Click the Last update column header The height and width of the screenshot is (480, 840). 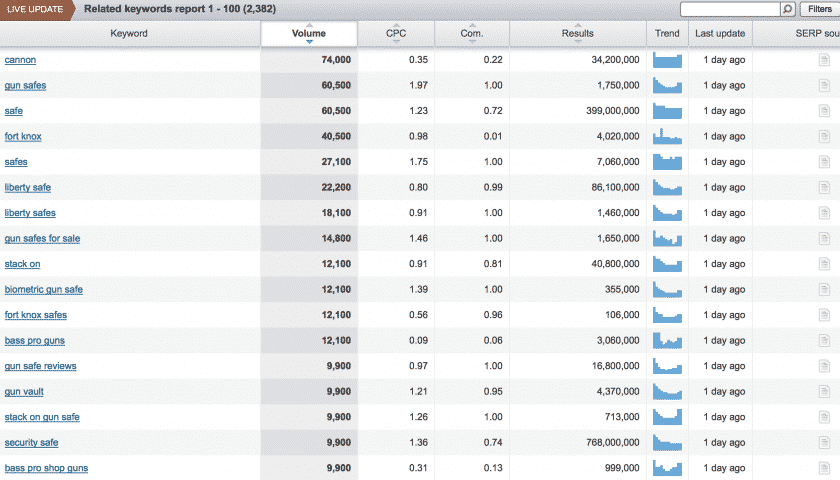[720, 34]
